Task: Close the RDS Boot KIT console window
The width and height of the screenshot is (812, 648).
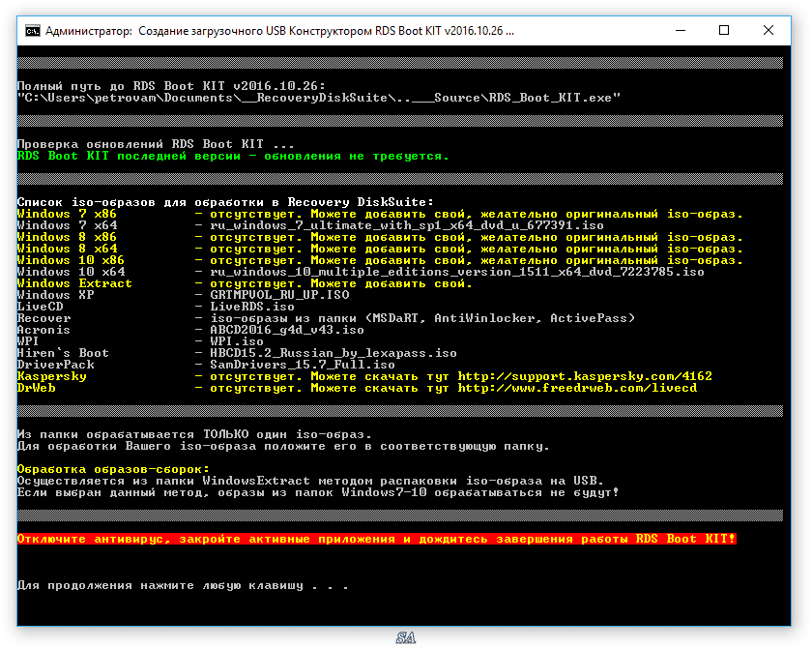Action: 768,31
